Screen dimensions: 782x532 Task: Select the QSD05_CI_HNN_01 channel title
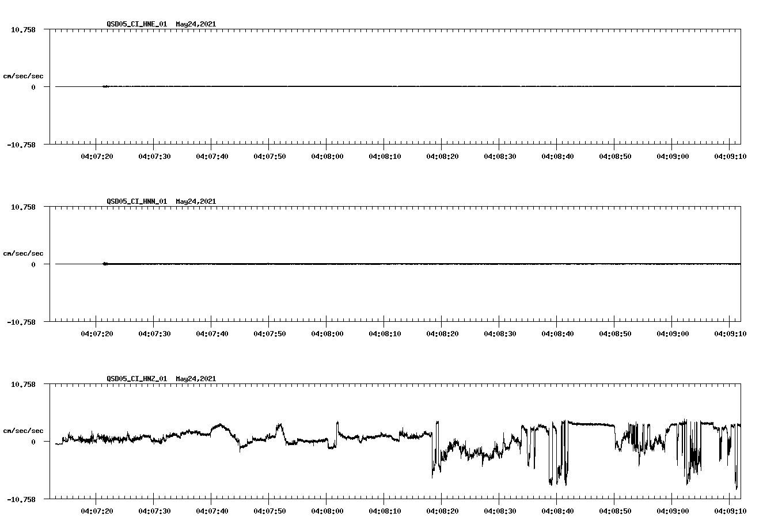pos(136,202)
